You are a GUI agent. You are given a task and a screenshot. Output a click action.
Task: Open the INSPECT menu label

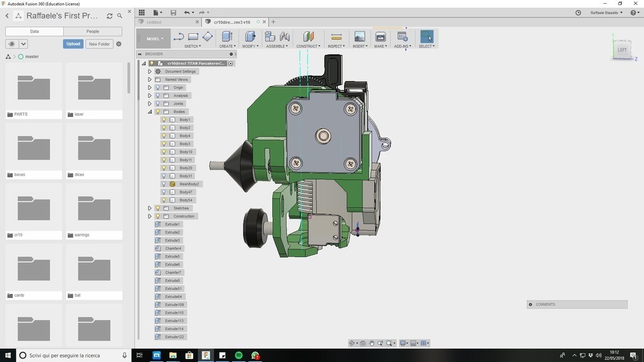[336, 47]
